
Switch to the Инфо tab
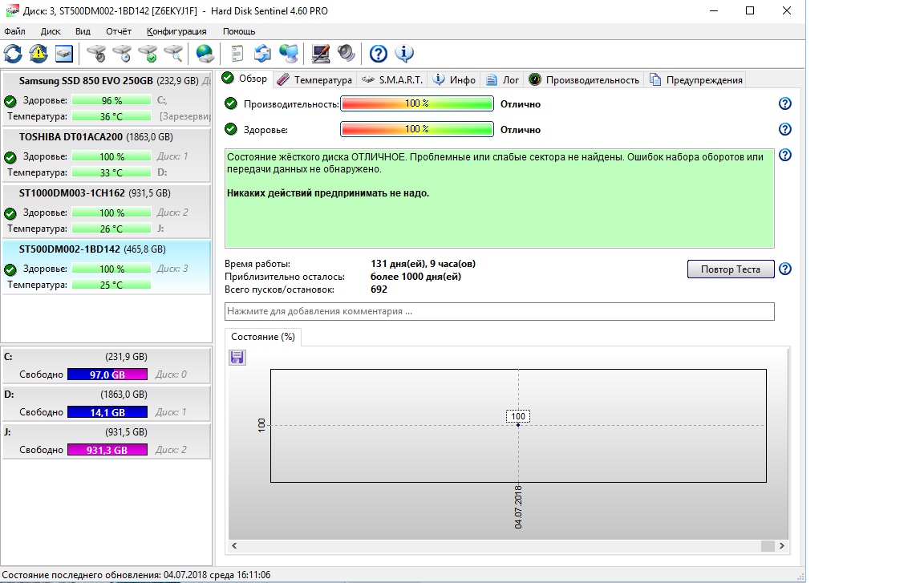[x=454, y=80]
